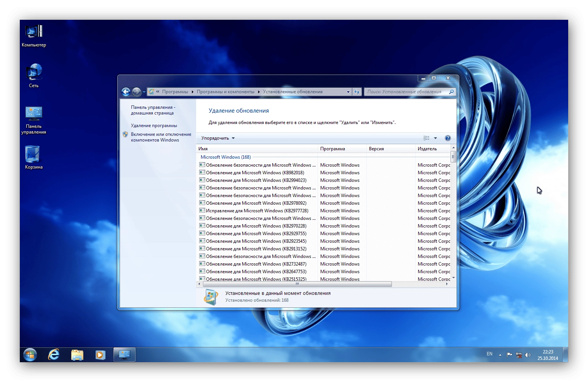Screen dimensions: 588x382
Task: Open the Компьютер desktop icon
Action: coord(34,35)
